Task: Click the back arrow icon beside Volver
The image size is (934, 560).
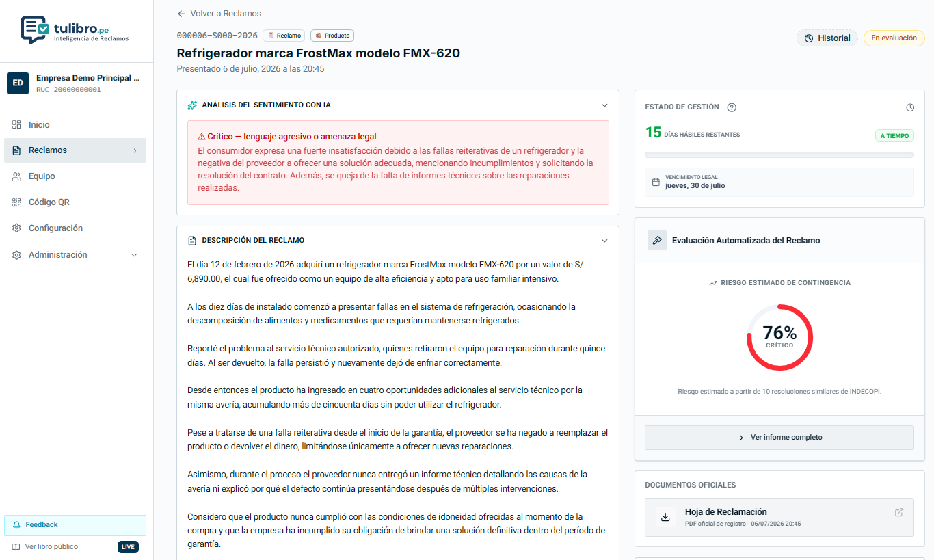Action: pyautogui.click(x=181, y=14)
